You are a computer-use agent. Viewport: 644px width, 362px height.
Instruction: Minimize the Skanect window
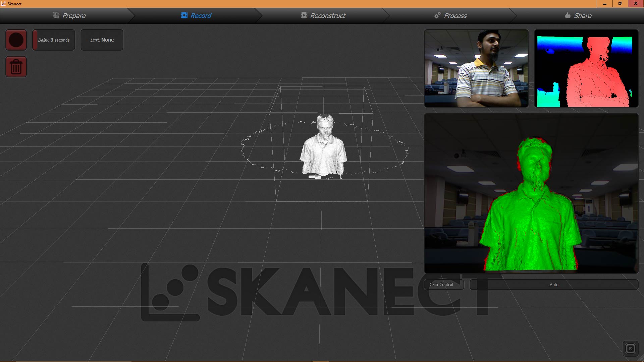pyautogui.click(x=604, y=4)
